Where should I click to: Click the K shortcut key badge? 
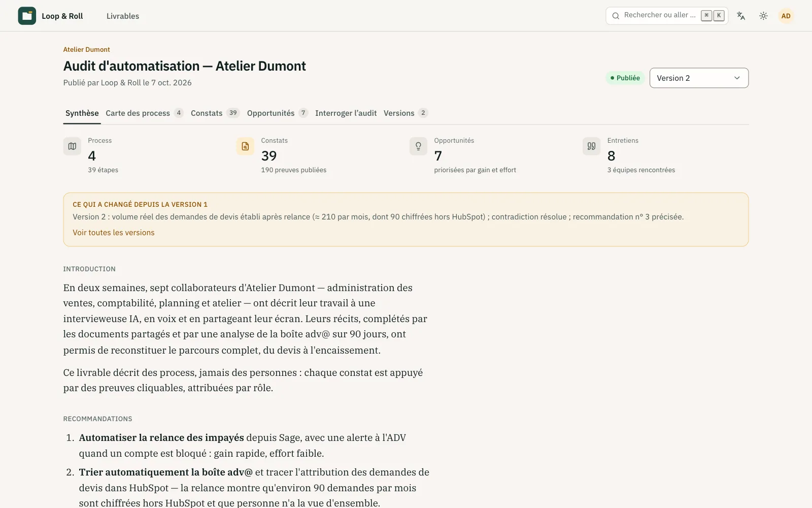coord(719,16)
